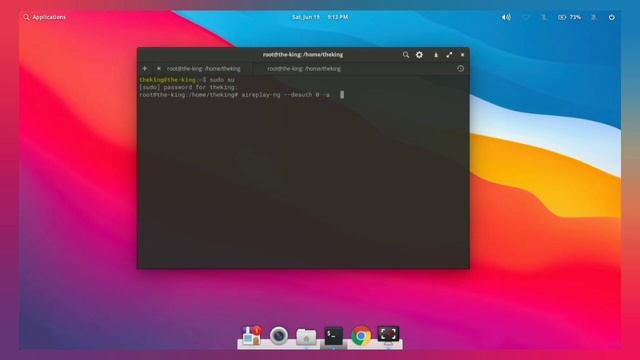Click the keep-on-top icon beside settings gear
This screenshot has height=360, width=640.
[436, 55]
